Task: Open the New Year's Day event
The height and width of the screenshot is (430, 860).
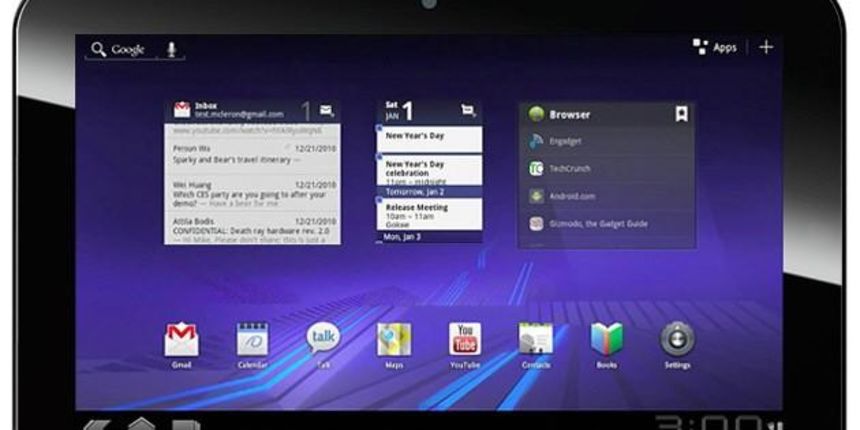Action: 429,139
